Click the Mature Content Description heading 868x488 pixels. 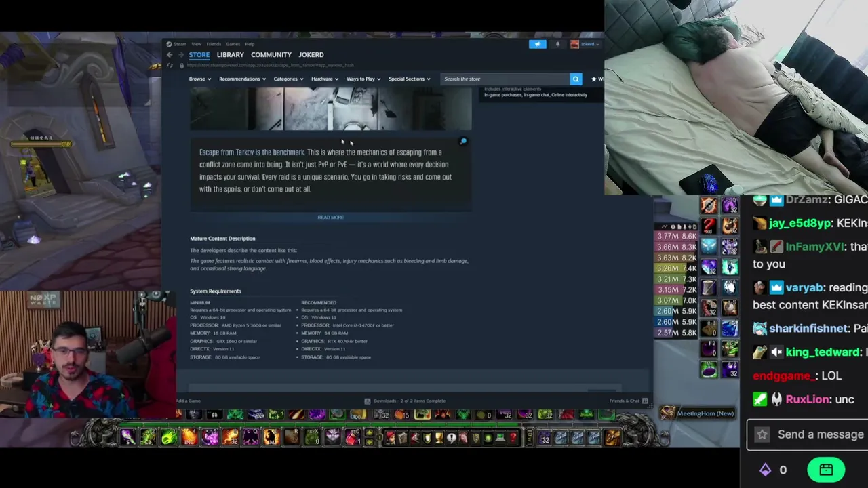coord(222,239)
